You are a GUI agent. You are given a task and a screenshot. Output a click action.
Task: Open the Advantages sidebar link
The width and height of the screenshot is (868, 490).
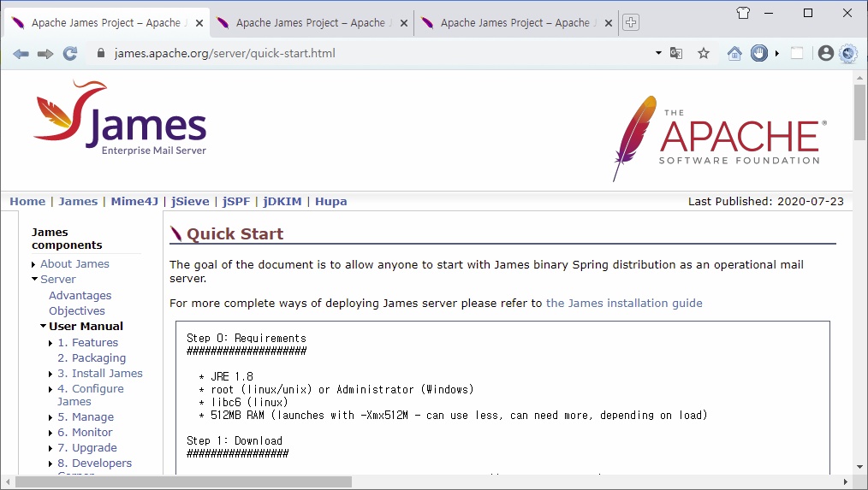[x=80, y=295]
